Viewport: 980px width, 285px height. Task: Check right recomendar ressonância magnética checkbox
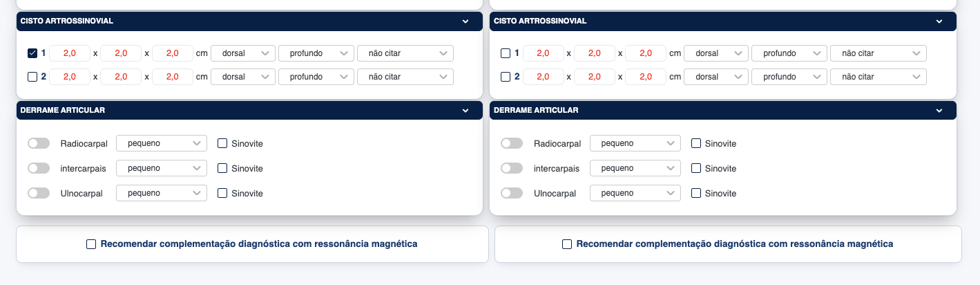click(x=567, y=243)
